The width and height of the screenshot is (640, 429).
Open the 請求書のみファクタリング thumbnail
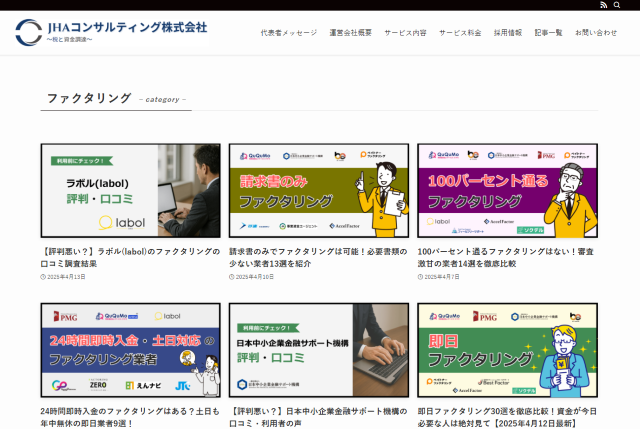pos(318,190)
